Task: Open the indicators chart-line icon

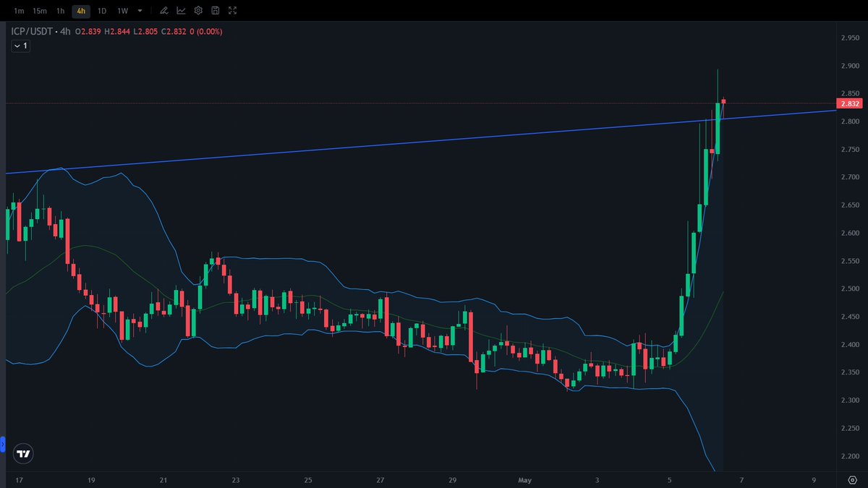Action: coord(181,11)
